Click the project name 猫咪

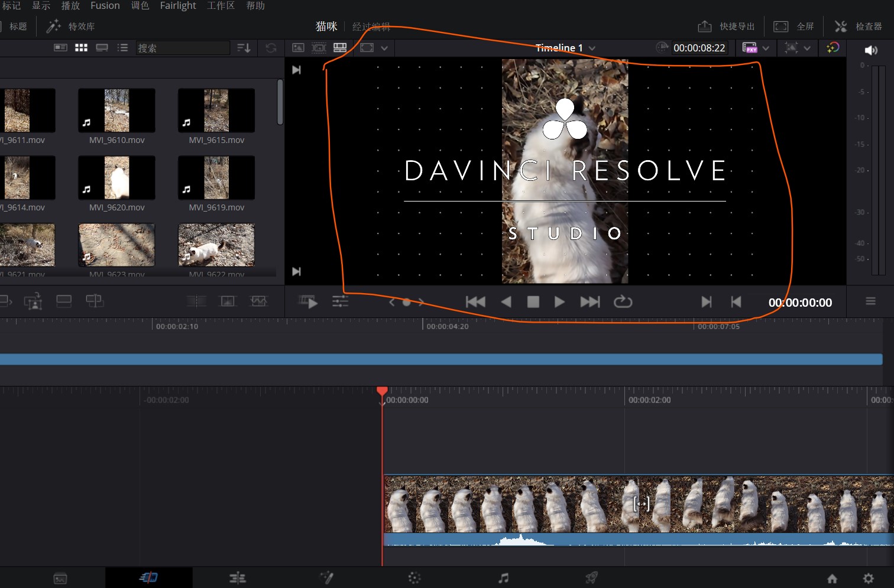click(x=326, y=27)
